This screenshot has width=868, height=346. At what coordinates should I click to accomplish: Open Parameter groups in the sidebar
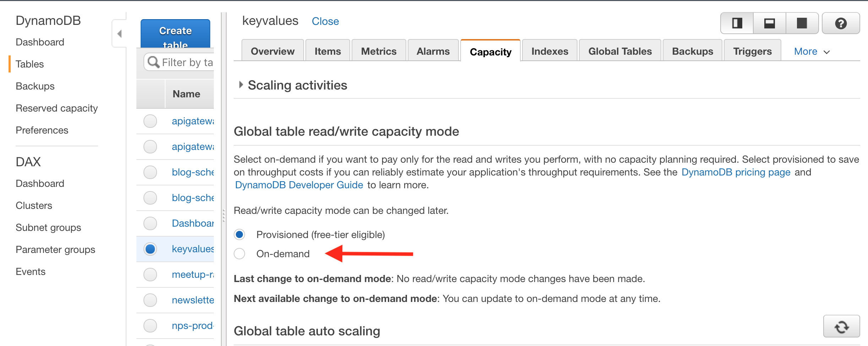tap(55, 249)
